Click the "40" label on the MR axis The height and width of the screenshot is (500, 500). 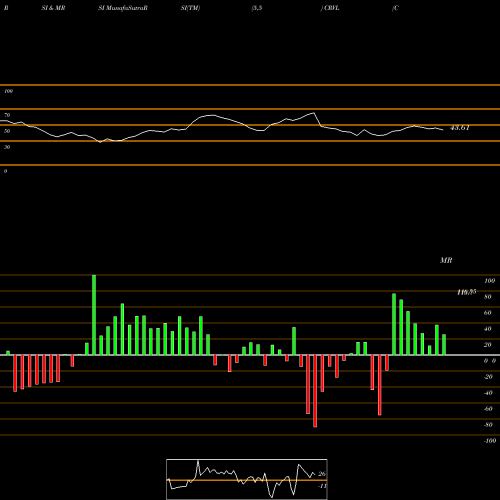pos(488,329)
